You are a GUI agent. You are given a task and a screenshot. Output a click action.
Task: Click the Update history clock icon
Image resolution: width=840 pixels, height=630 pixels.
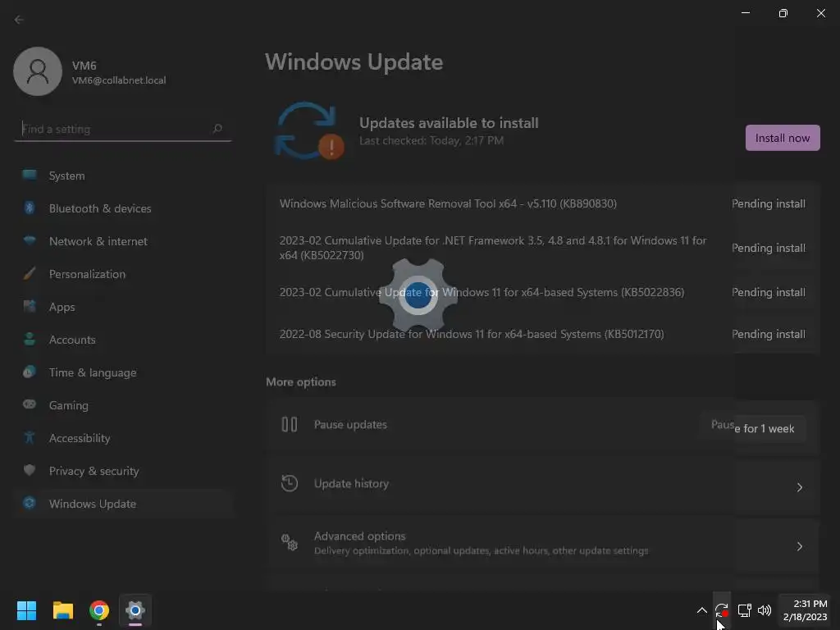coord(290,483)
